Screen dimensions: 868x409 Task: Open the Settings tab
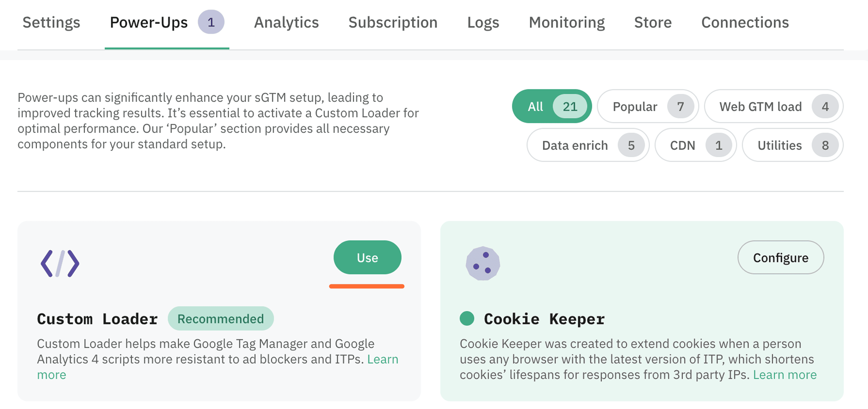tap(51, 23)
